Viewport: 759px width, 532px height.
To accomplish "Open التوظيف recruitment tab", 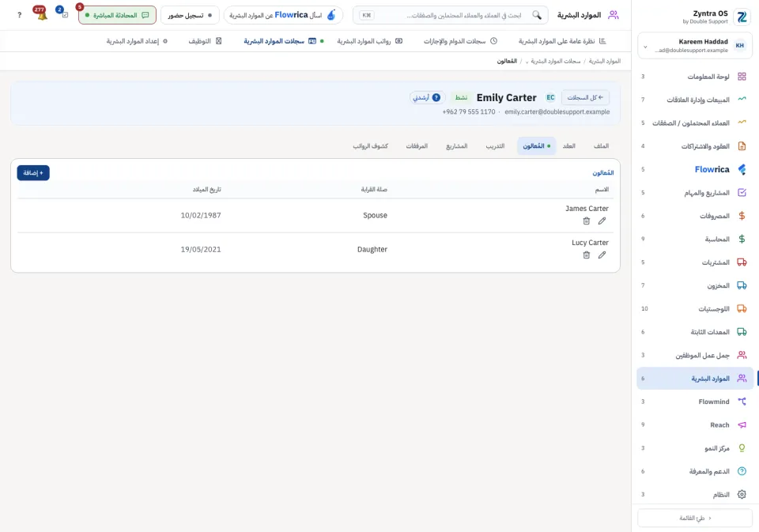I will pos(205,41).
